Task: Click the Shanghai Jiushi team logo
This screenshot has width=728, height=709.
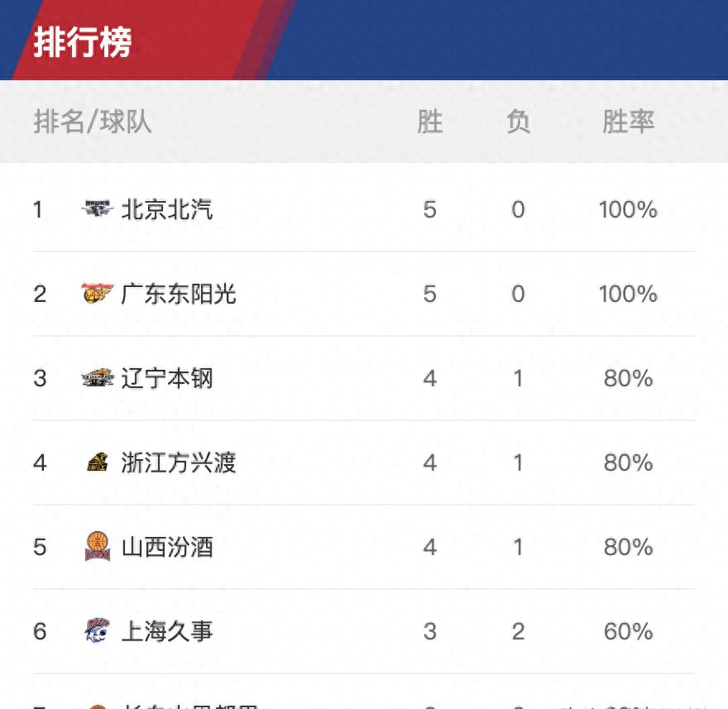Action: 97,631
